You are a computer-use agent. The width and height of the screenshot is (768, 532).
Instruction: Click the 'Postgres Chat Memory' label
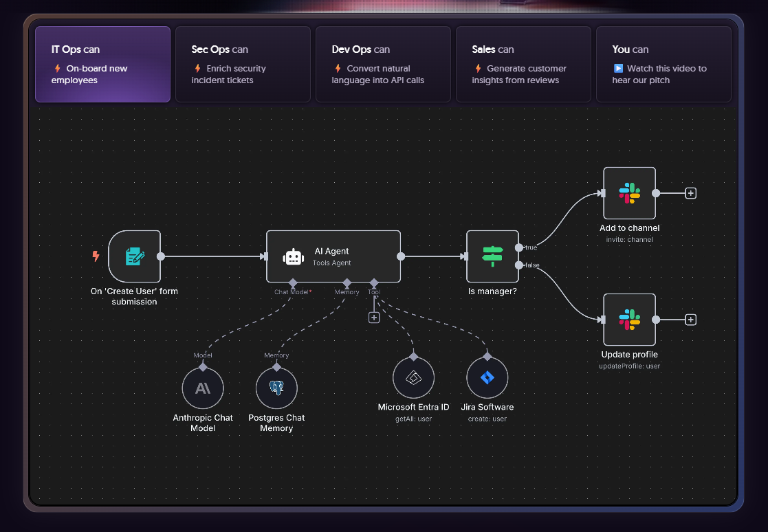click(276, 423)
